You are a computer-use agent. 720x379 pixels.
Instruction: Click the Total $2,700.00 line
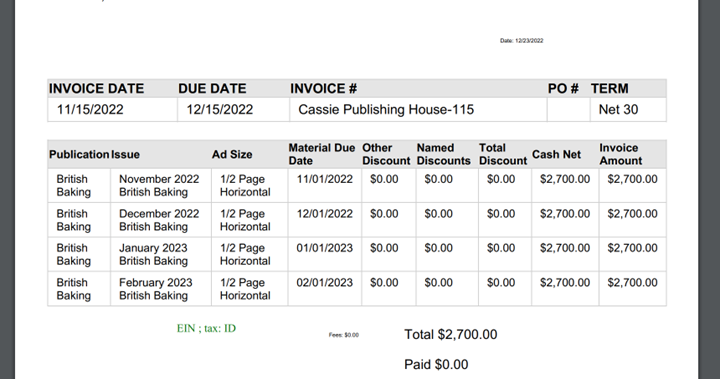pyautogui.click(x=450, y=334)
